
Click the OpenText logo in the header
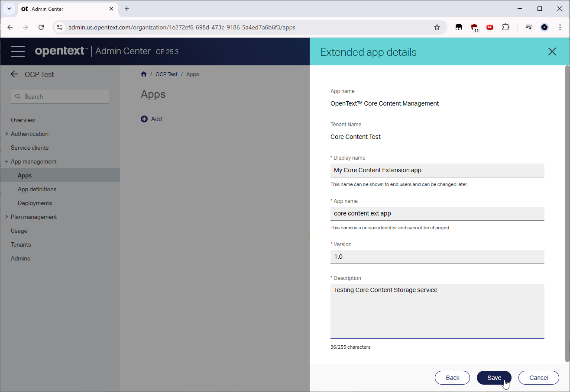61,51
